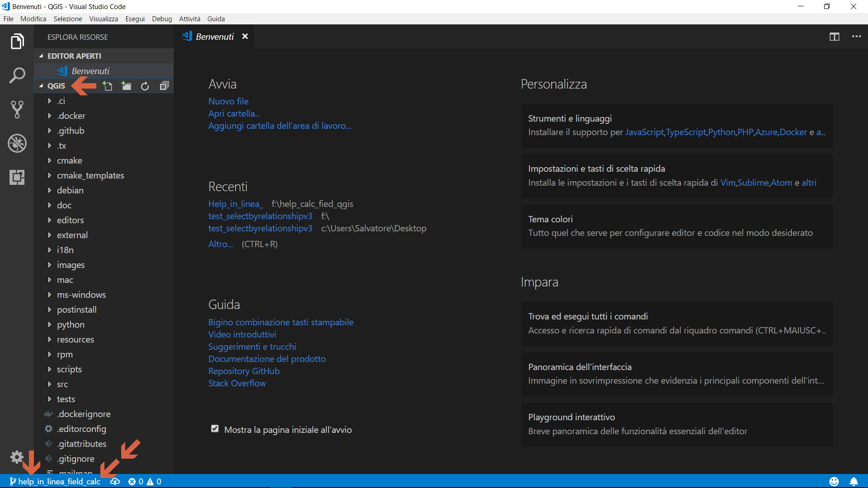Click the New Folder icon in explorer
This screenshot has height=488, width=868.
coord(127,86)
